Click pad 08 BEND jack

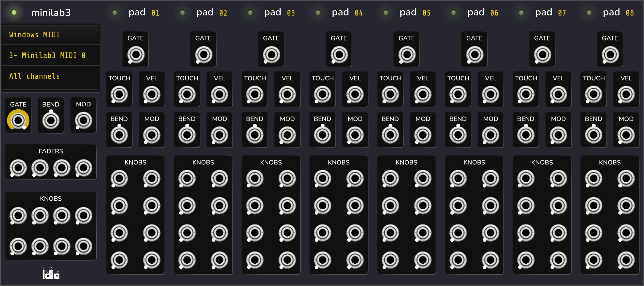point(593,135)
